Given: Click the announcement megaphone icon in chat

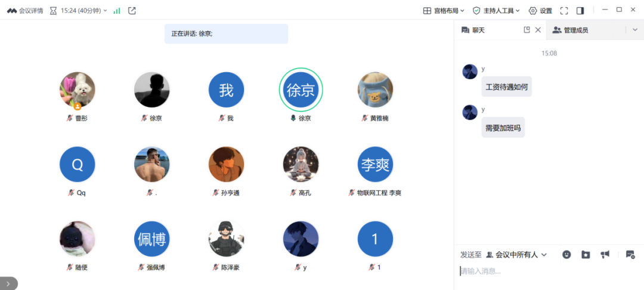Looking at the screenshot, I should 605,255.
